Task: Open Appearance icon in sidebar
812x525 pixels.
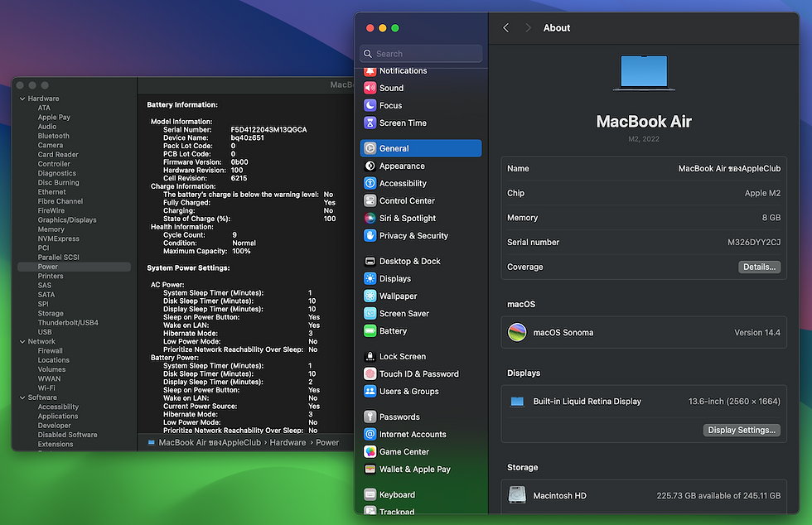Action: pyautogui.click(x=370, y=166)
